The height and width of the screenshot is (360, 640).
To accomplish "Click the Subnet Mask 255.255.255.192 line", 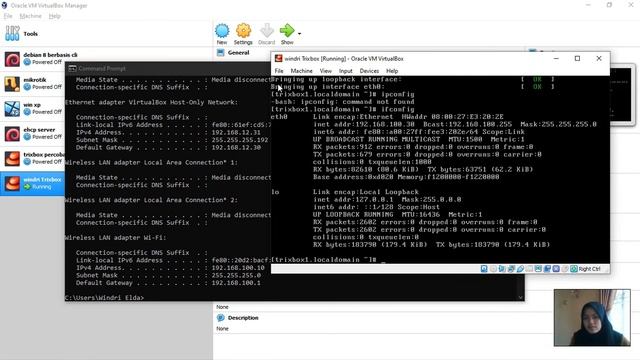I will click(172, 140).
